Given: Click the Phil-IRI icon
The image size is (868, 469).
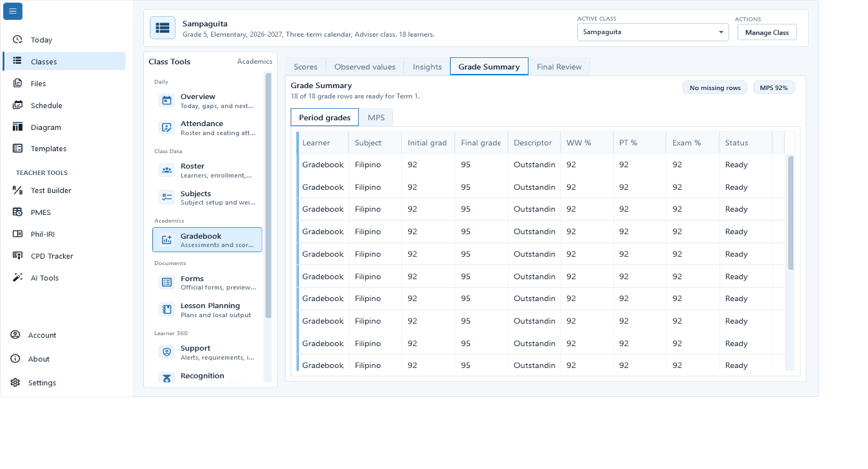Looking at the screenshot, I should pyautogui.click(x=17, y=234).
